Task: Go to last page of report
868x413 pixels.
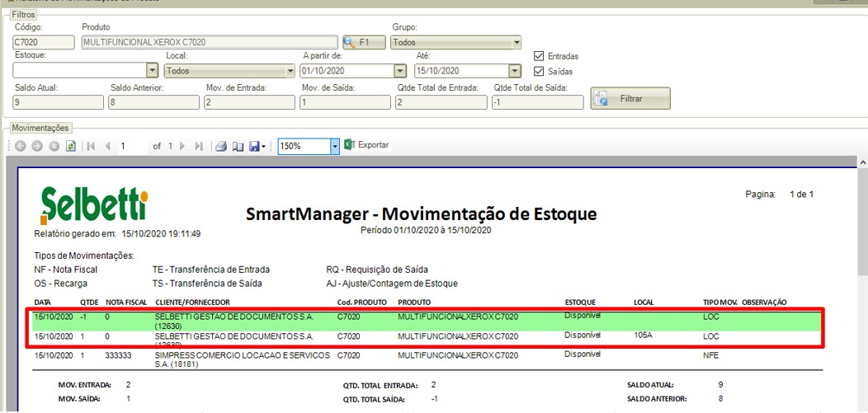Action: (200, 146)
